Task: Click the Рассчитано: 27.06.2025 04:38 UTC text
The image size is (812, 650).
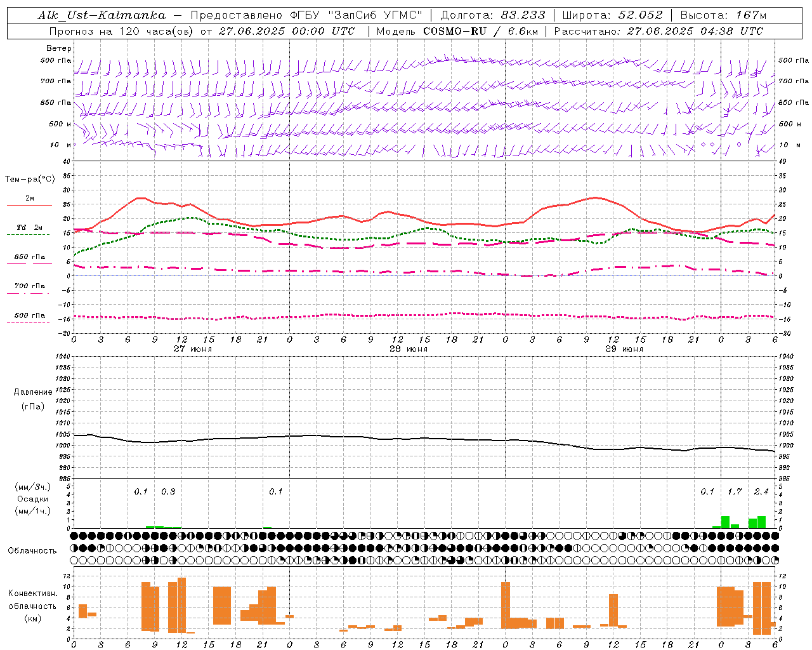Action: [x=658, y=31]
